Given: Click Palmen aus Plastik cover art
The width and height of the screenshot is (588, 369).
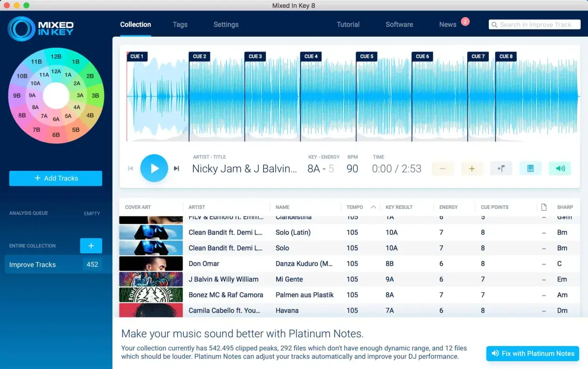Looking at the screenshot, I should (x=151, y=295).
